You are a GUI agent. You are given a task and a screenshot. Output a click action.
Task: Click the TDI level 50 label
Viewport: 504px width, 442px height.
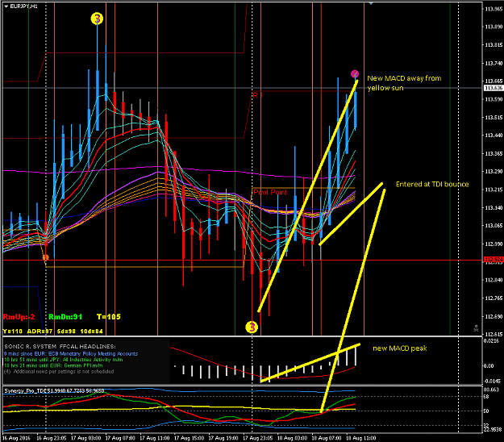click(486, 411)
